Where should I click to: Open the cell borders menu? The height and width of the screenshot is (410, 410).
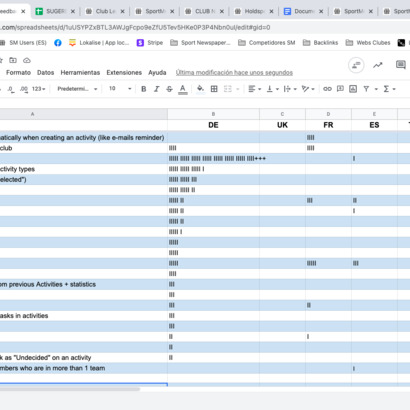pos(214,89)
